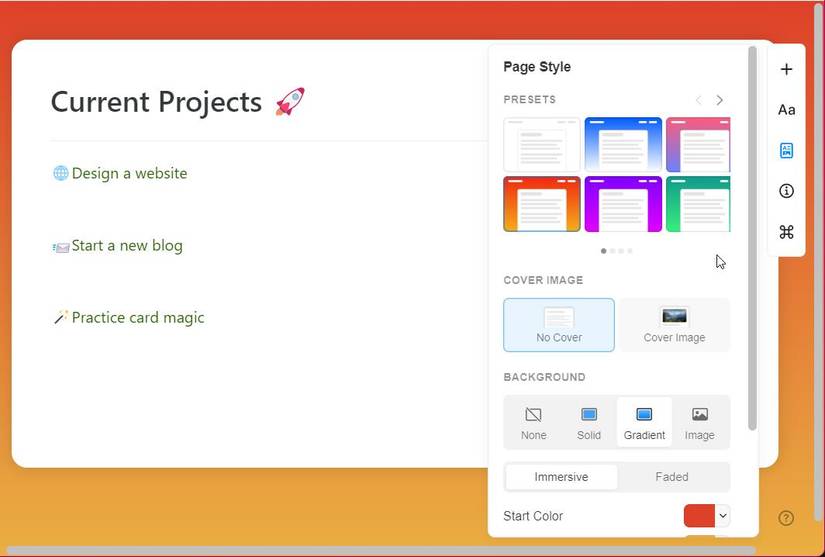Select Cover Image option
The height and width of the screenshot is (557, 825).
tap(675, 325)
